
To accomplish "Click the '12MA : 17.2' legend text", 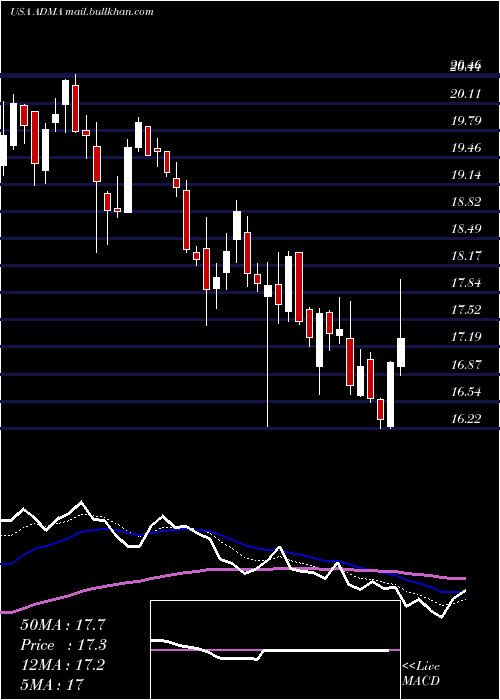I will (x=62, y=665).
